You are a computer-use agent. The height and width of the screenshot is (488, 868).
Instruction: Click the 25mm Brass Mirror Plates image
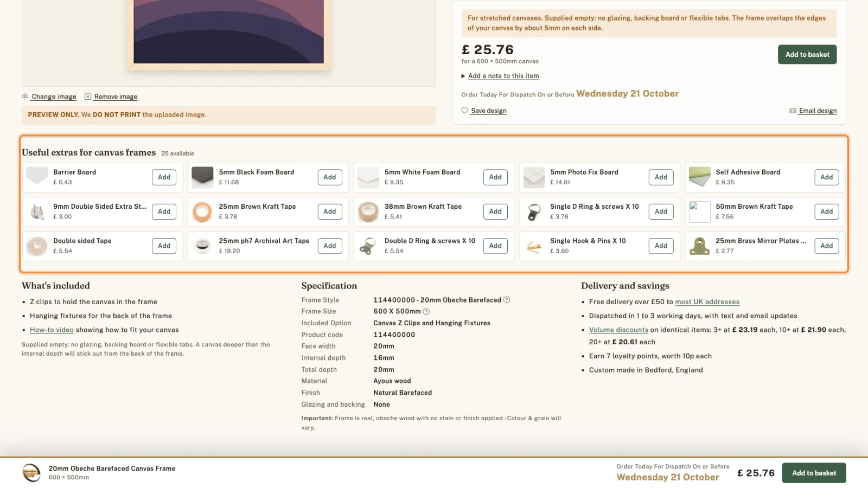click(x=699, y=246)
